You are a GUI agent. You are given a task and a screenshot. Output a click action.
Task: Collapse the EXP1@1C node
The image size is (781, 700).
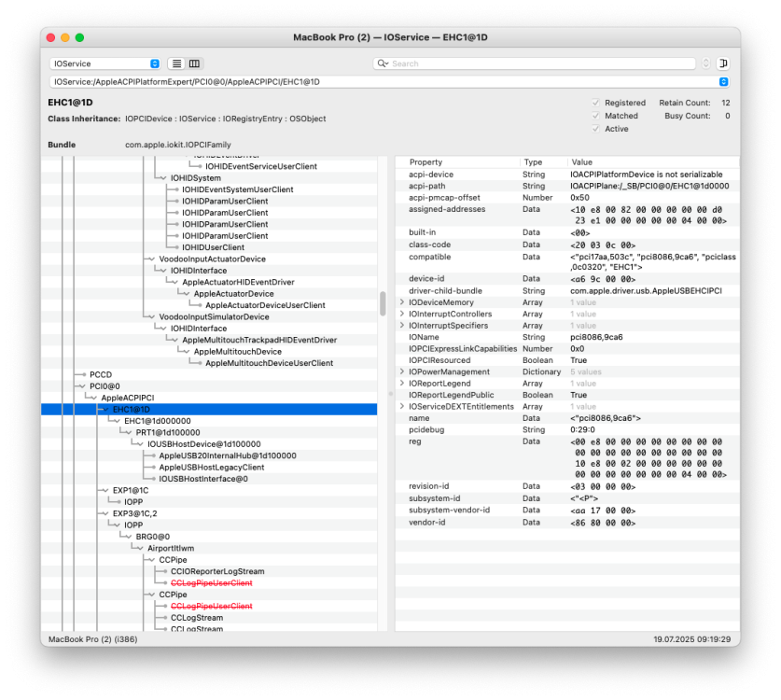coord(105,491)
